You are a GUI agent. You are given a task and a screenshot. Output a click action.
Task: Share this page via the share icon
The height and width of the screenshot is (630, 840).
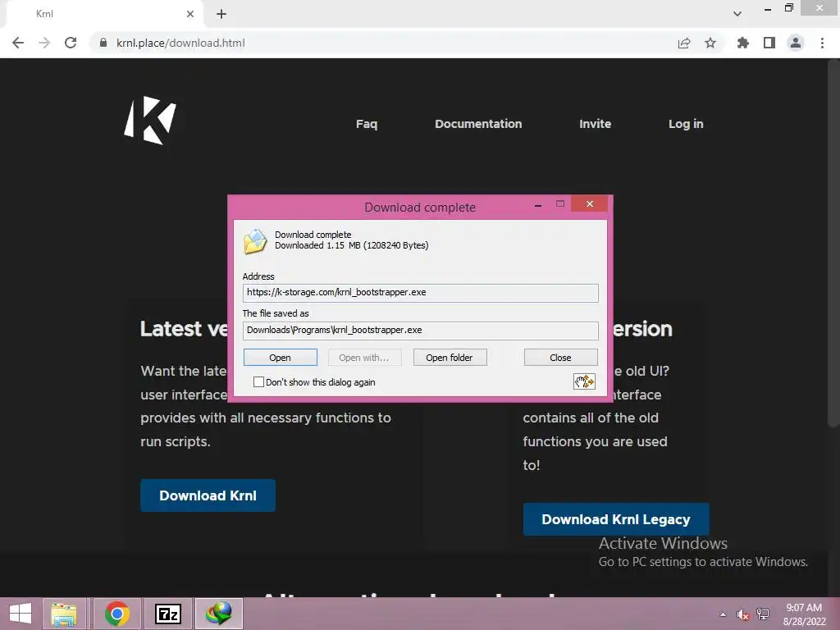684,43
